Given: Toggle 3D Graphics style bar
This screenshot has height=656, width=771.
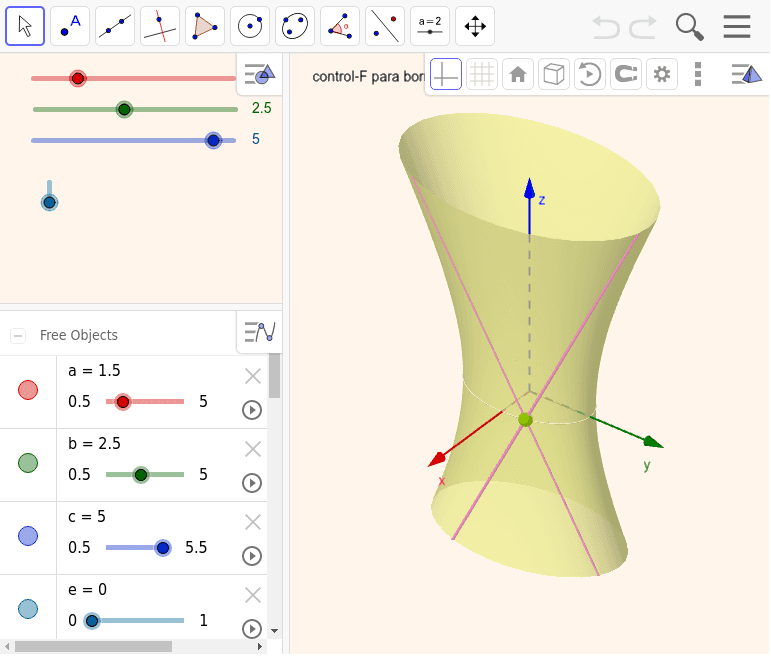Looking at the screenshot, I should point(746,74).
